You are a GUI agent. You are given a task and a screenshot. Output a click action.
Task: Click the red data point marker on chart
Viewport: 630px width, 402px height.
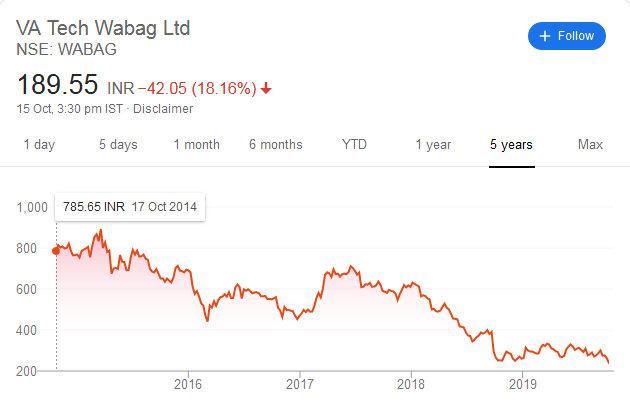click(56, 251)
